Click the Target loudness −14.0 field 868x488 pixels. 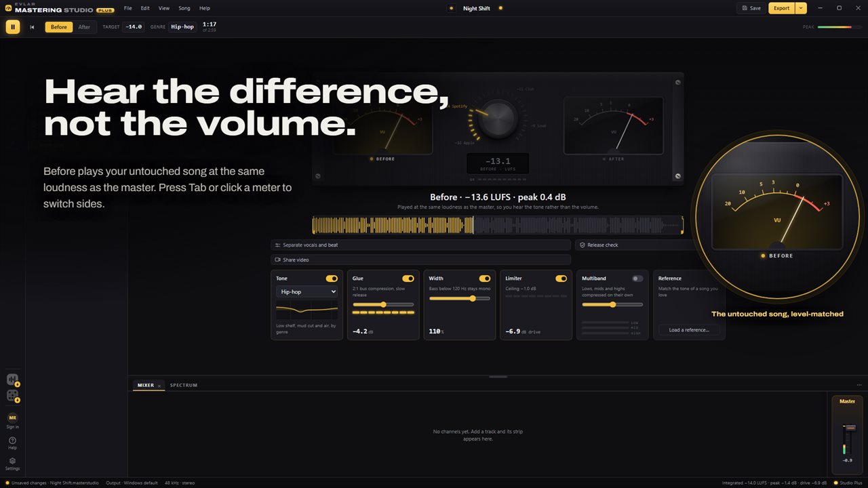(134, 27)
